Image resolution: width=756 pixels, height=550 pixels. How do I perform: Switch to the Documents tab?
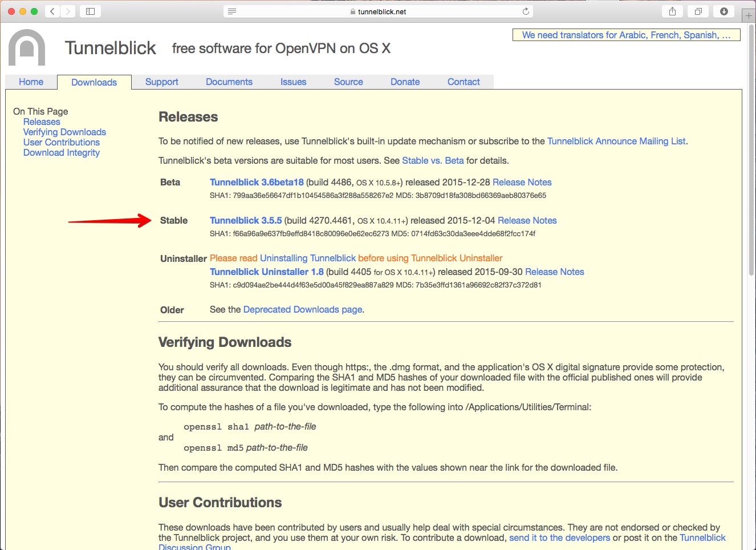point(229,82)
